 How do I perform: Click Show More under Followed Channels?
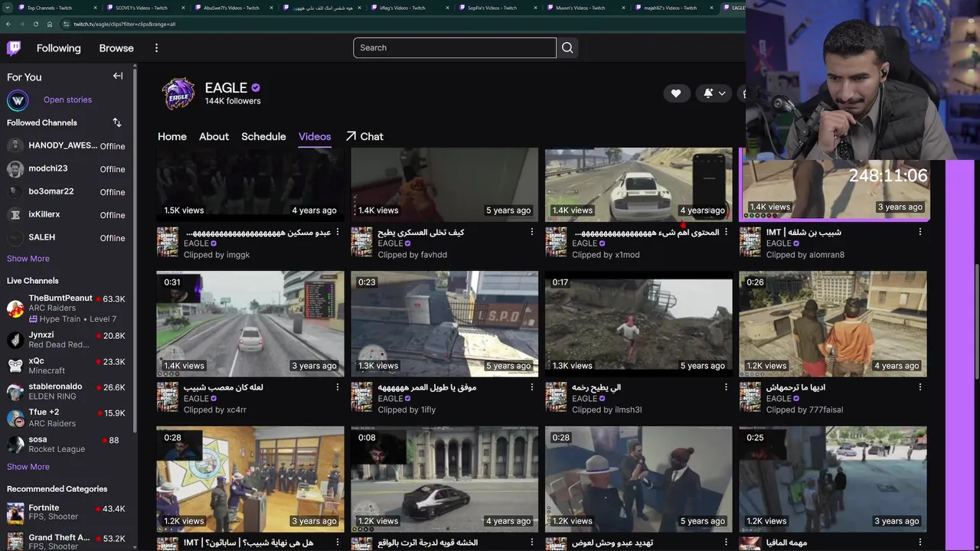28,259
